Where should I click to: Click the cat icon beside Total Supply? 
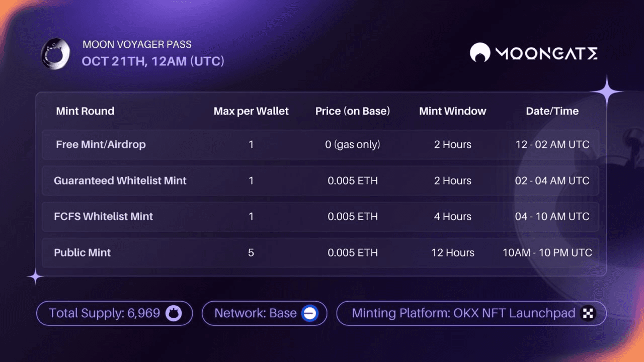tap(173, 313)
